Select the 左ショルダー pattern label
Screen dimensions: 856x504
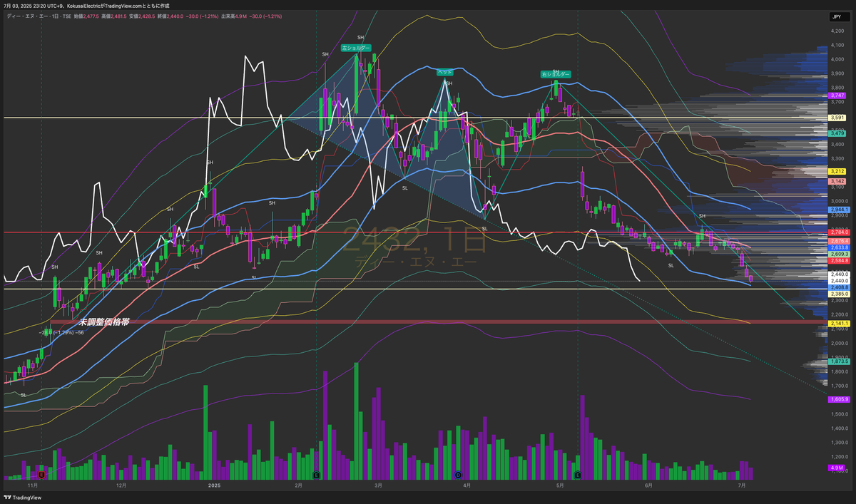pyautogui.click(x=356, y=48)
